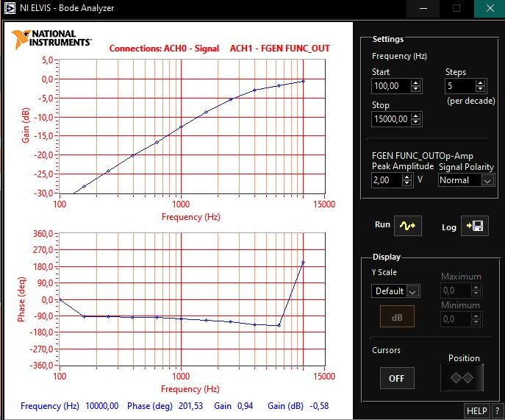Click the Display group title
Viewport: 505px width, 420px height.
click(387, 257)
